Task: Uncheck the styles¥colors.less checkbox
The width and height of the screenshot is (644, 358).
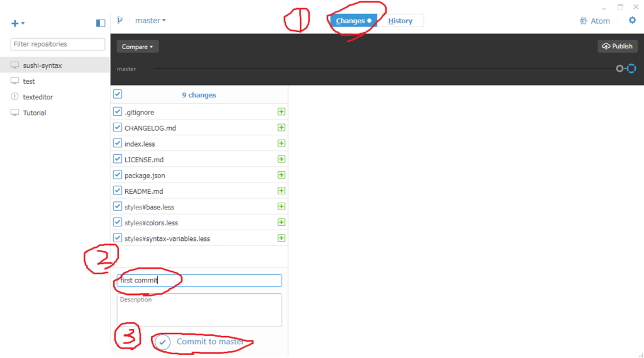Action: coord(118,222)
